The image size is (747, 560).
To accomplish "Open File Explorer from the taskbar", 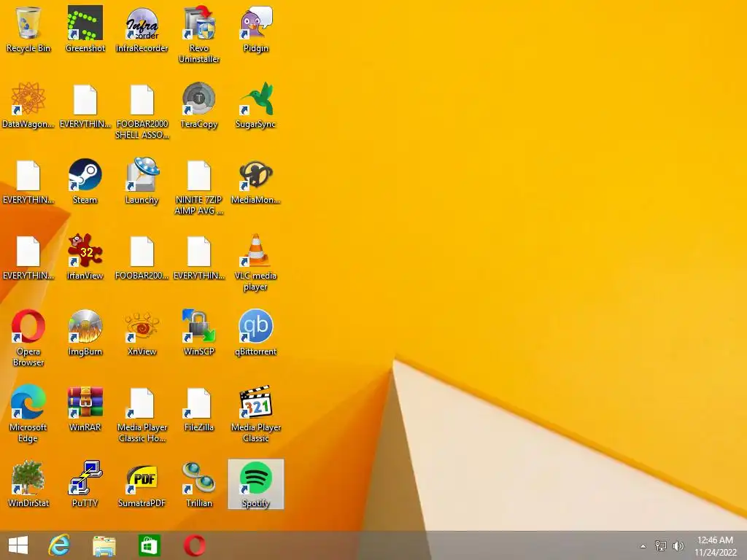I will [x=104, y=545].
